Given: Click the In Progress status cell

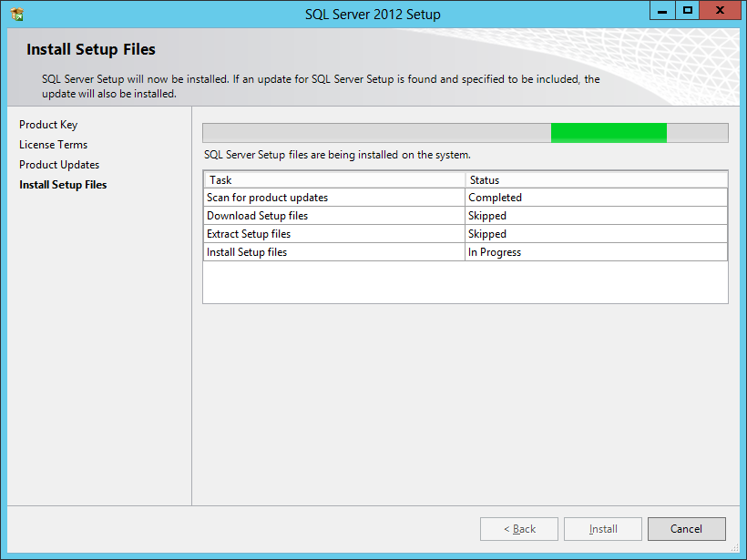Looking at the screenshot, I should click(x=495, y=252).
